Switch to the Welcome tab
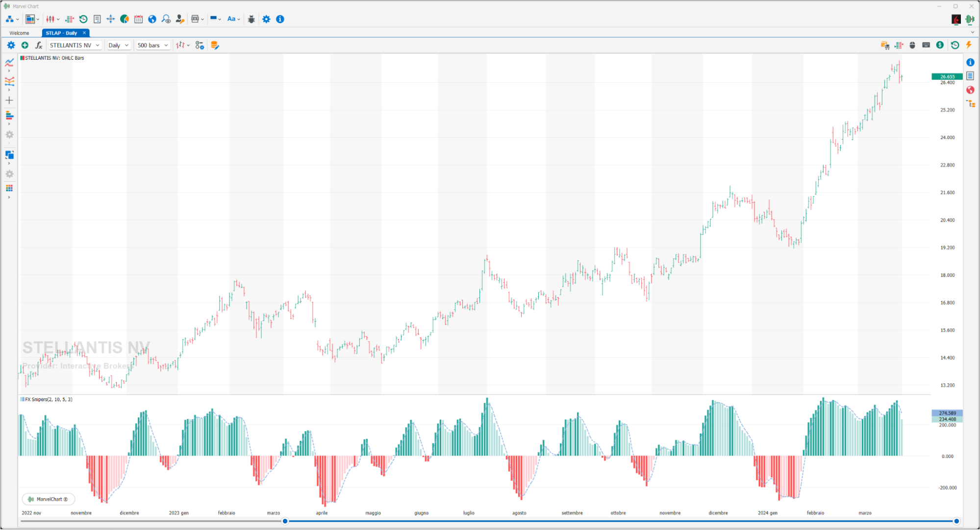Screen dimensions: 980x530 tap(19, 33)
